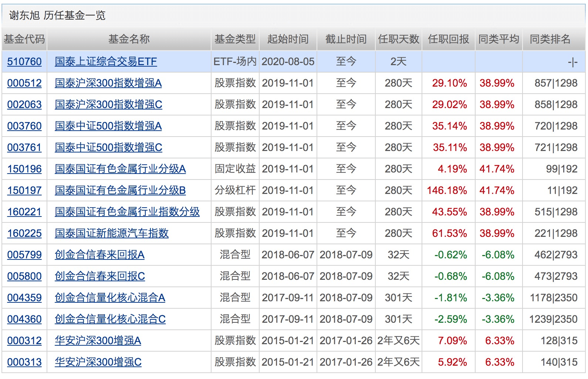This screenshot has width=588, height=379.
Task: Open the 创金合信春来回报A fund page
Action: coord(99,255)
